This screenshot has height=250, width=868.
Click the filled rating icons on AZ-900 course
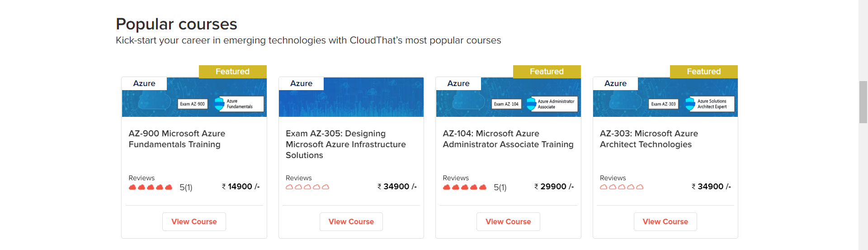click(151, 187)
